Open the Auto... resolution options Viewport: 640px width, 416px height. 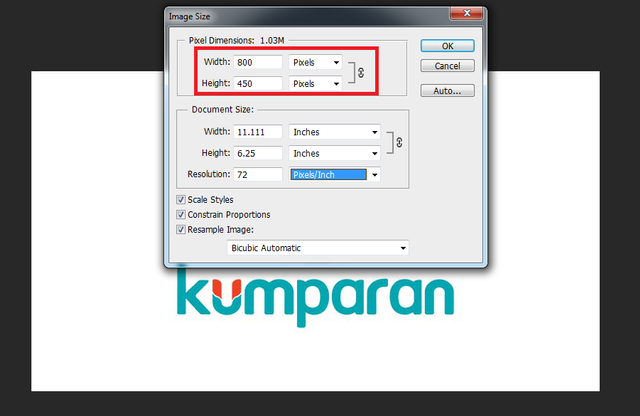click(x=447, y=91)
